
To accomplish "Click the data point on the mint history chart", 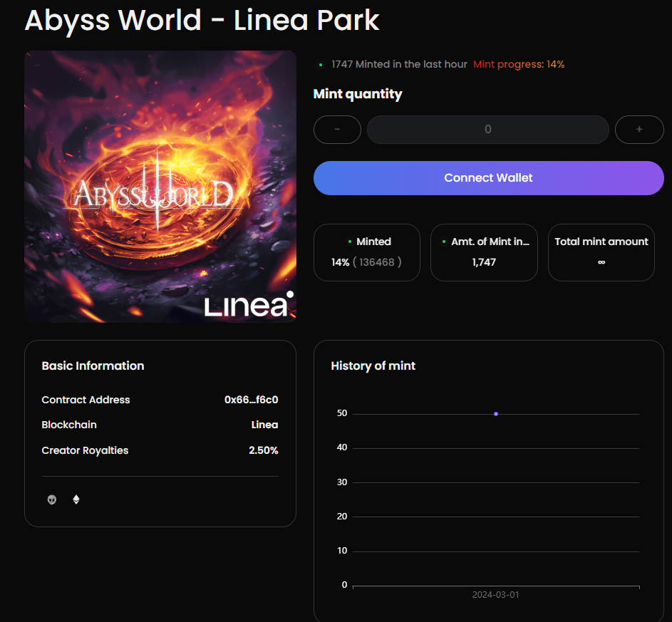I will tap(496, 414).
